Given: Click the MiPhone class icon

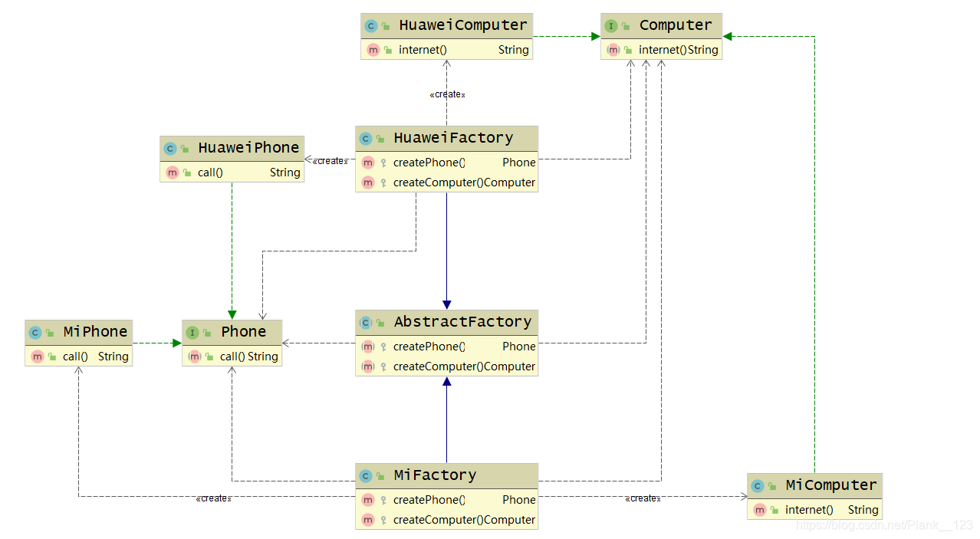Looking at the screenshot, I should click(x=35, y=333).
